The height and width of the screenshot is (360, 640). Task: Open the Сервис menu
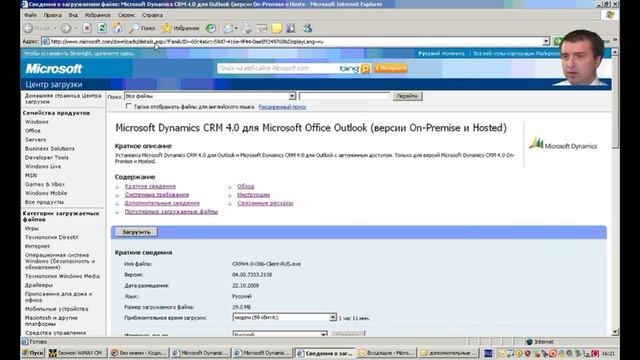(x=126, y=15)
